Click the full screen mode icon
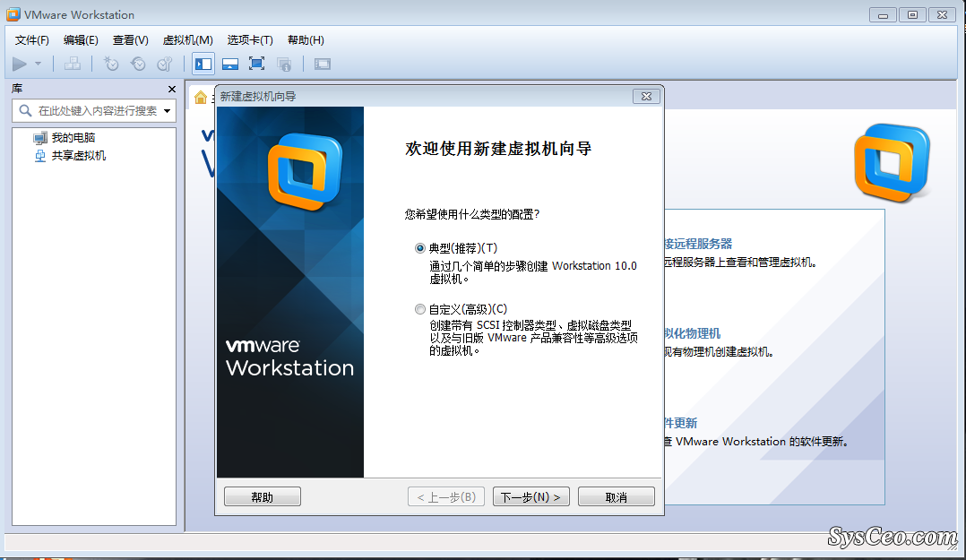Screen dimensions: 966x560 tap(257, 65)
